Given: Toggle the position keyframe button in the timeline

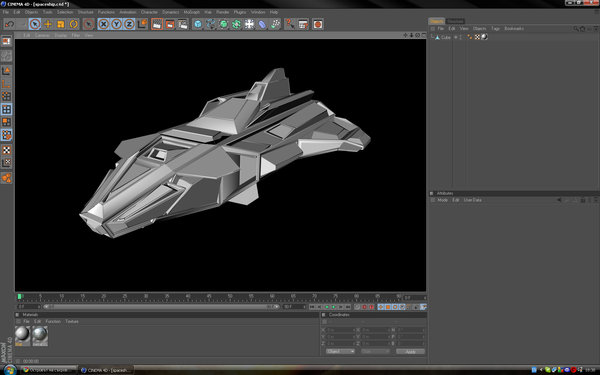Looking at the screenshot, I should [381, 307].
